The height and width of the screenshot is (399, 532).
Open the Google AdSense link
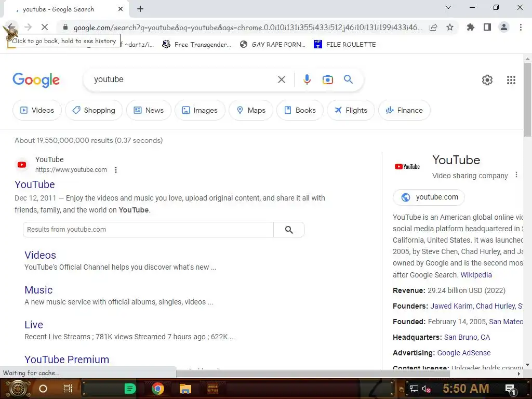[464, 353]
